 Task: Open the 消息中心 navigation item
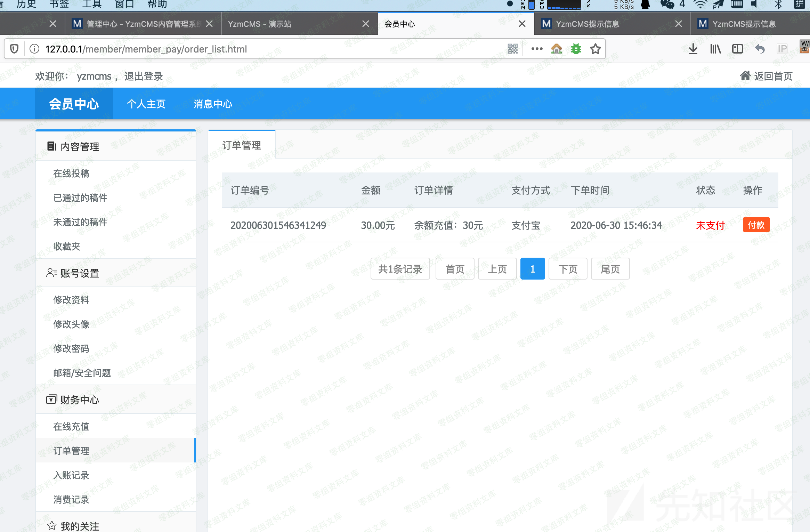click(x=213, y=104)
